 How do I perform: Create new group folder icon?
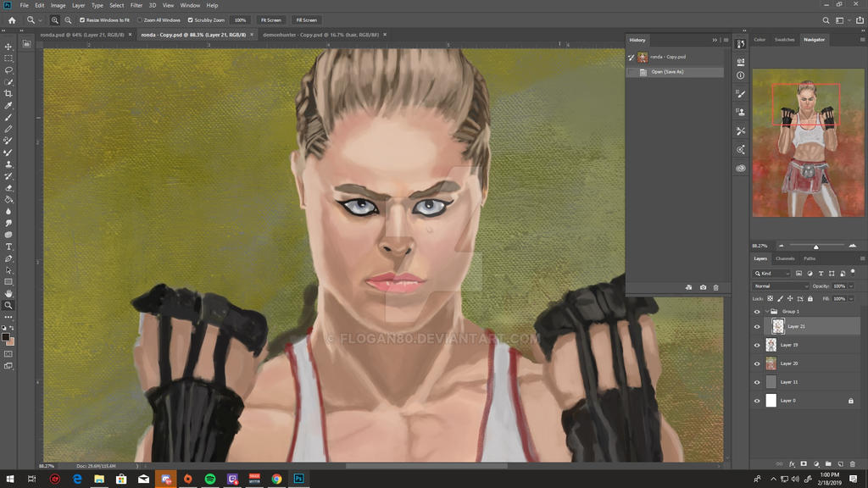tap(828, 464)
